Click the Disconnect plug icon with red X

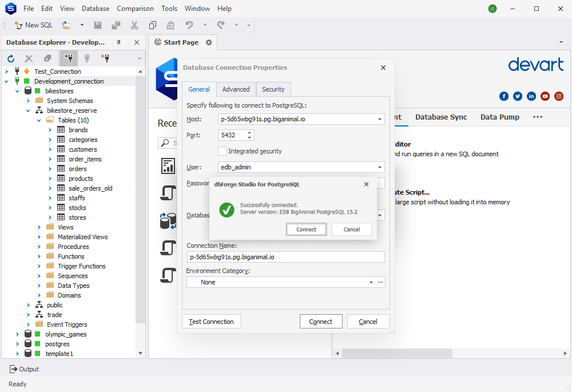105,58
